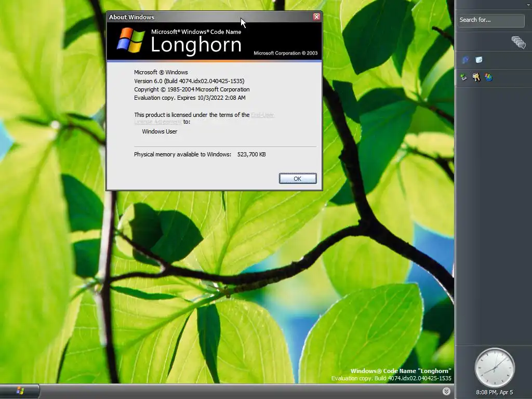Click the light blue card icon beside music note
The image size is (532, 399).
[478, 60]
